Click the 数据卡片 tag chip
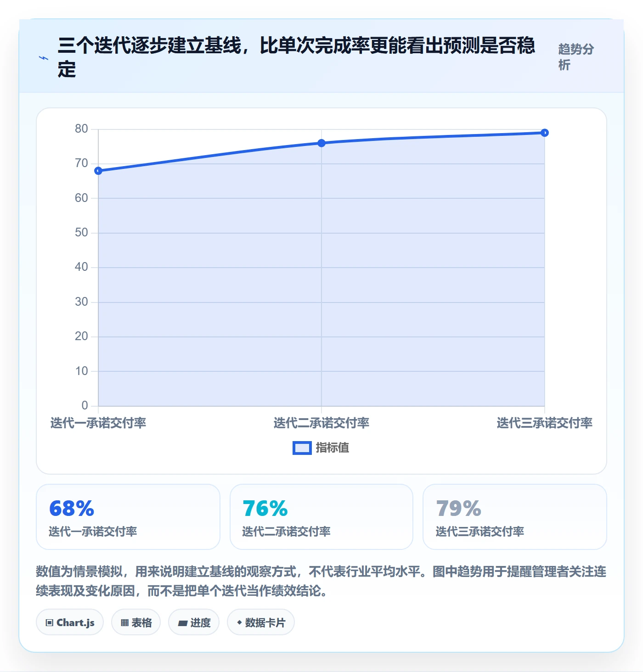 click(x=261, y=622)
